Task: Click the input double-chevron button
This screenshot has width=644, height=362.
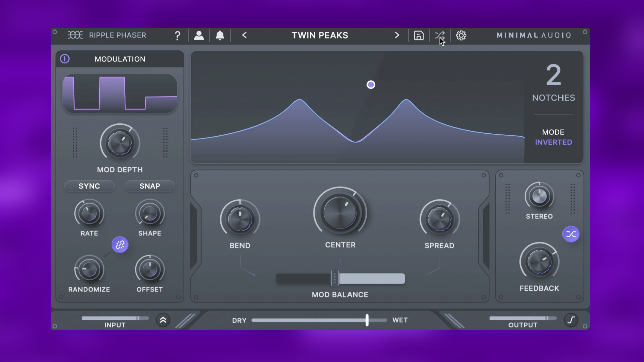Action: (163, 320)
